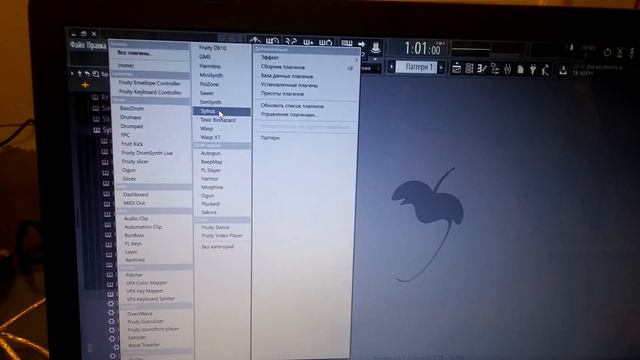
Task: Select Fruity Video Player
Action: click(x=222, y=236)
